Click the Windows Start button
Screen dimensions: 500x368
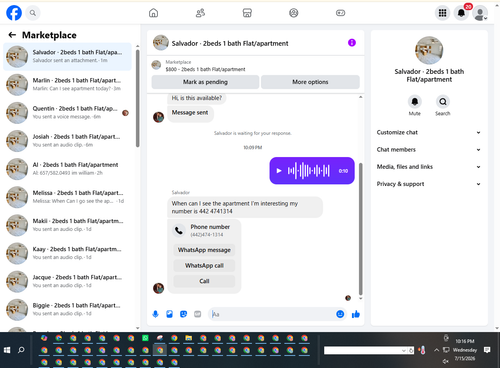tap(7, 350)
